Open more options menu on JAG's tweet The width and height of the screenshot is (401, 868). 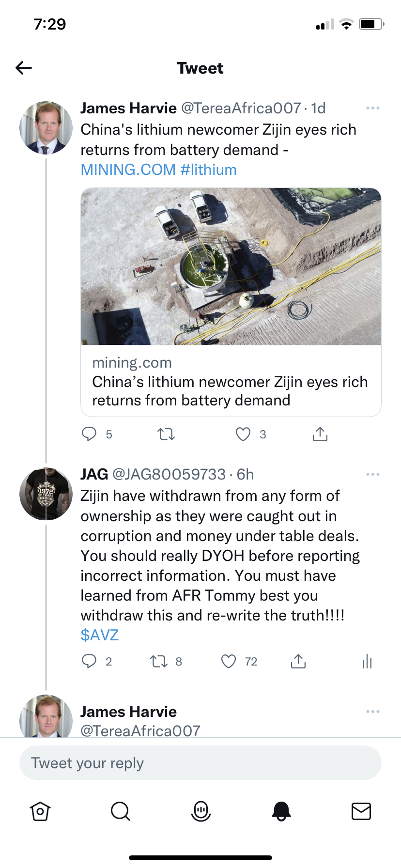(372, 474)
